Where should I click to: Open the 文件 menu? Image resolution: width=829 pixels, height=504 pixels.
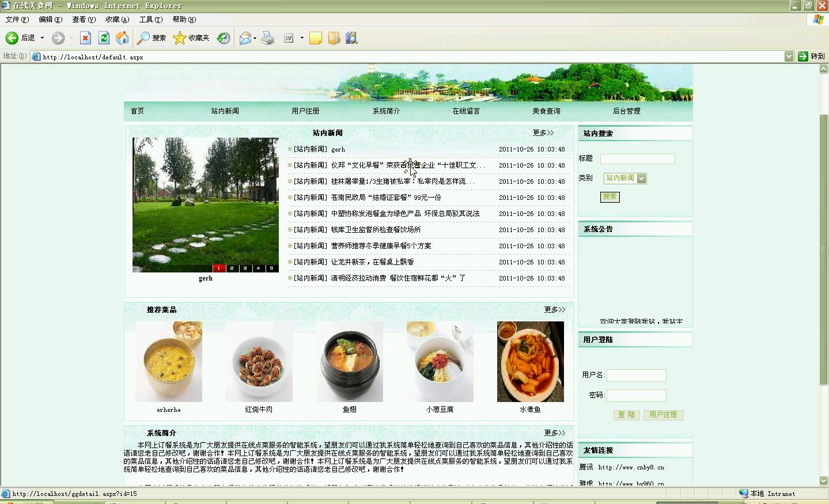[17, 20]
